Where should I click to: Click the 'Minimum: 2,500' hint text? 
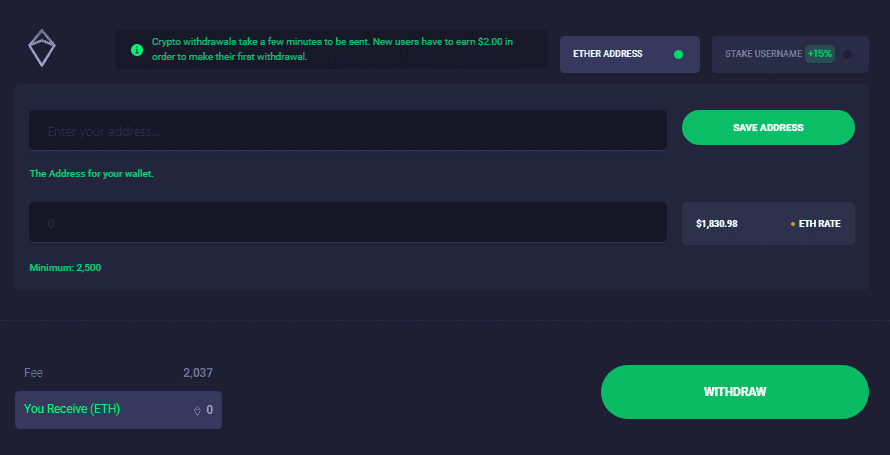click(x=65, y=267)
